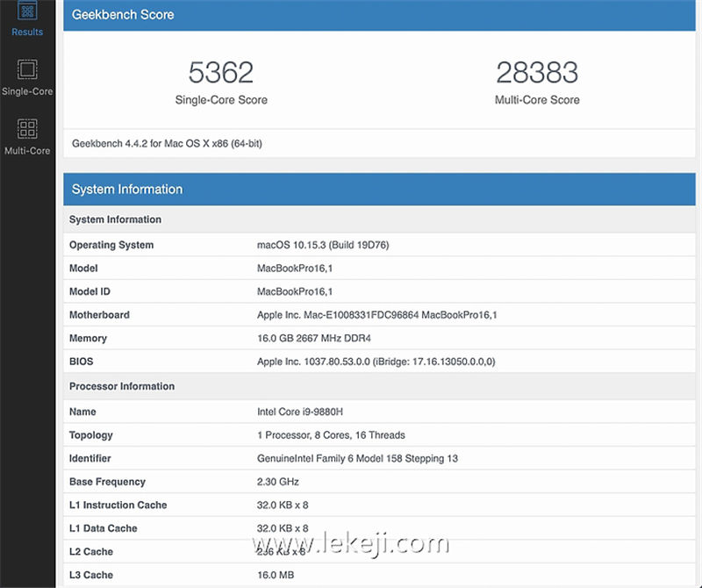Click the L3 Cache label
This screenshot has height=588, width=702.
(x=91, y=575)
